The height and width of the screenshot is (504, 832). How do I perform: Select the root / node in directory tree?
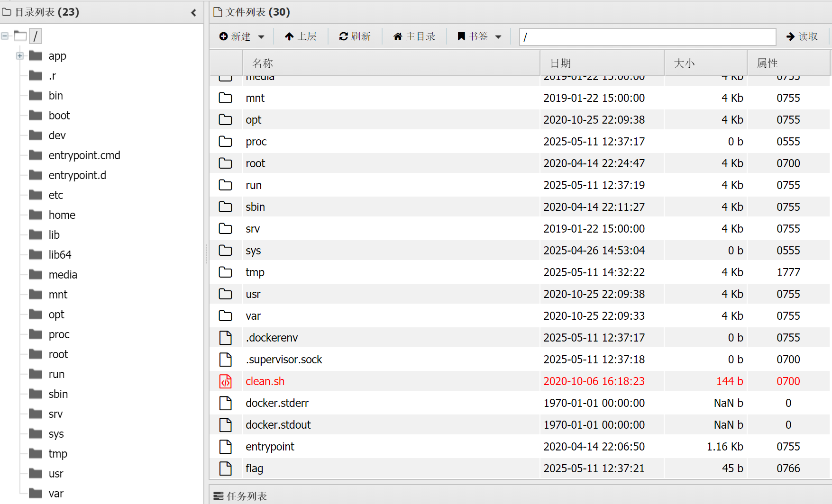36,36
